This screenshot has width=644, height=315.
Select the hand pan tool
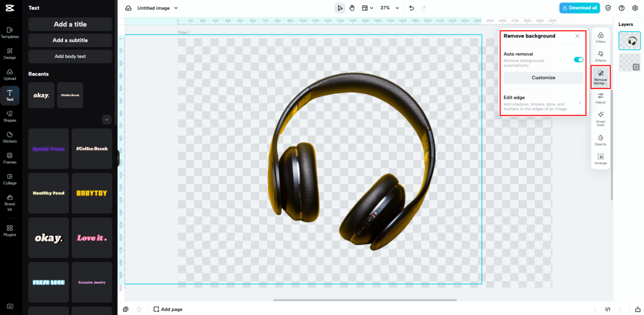tap(352, 8)
